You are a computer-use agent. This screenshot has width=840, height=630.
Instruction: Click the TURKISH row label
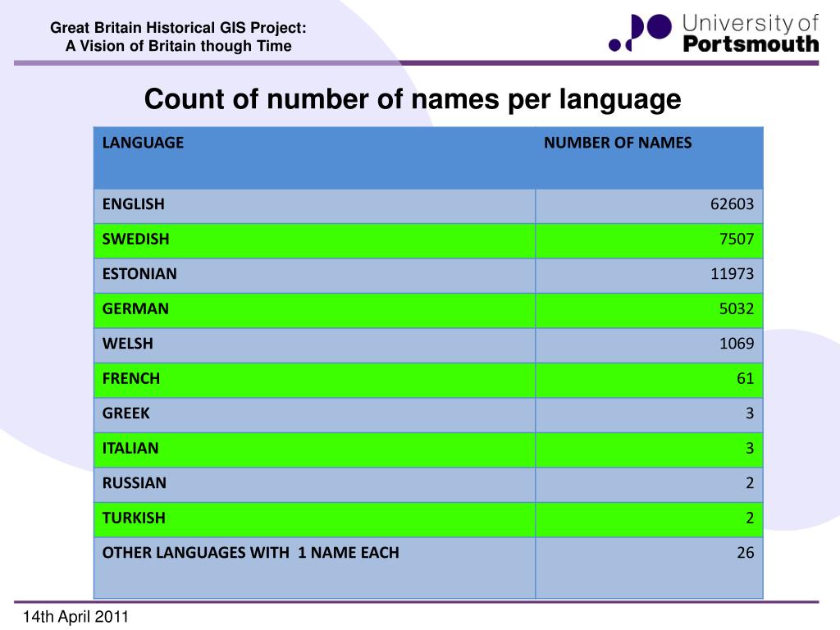(134, 518)
